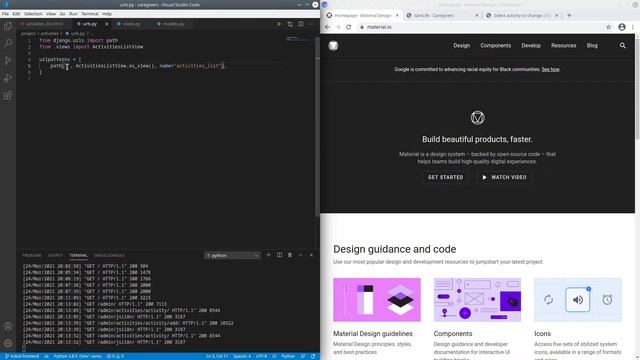Switch to the Select activity to change tab
This screenshot has width=640, height=360.
[x=522, y=16]
